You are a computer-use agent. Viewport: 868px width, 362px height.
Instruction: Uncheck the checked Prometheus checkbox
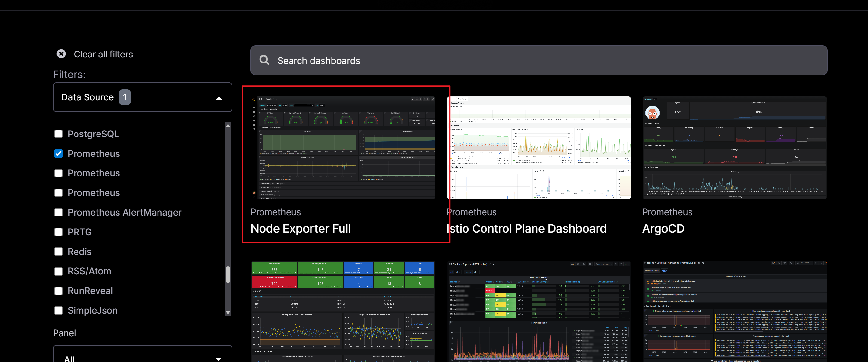point(58,154)
